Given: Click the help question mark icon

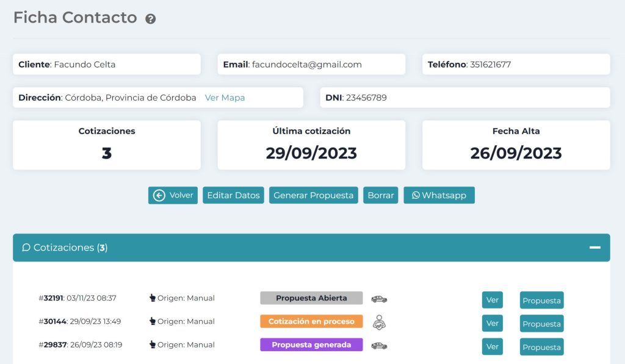Looking at the screenshot, I should coord(151,19).
